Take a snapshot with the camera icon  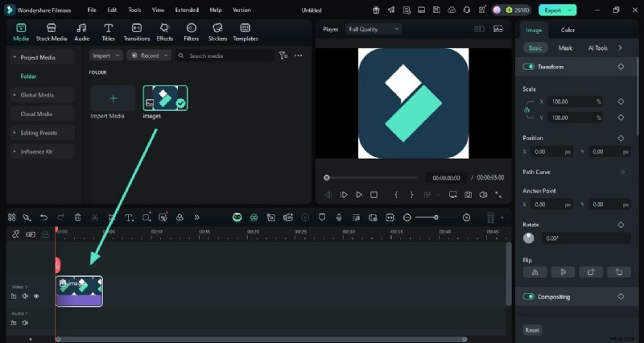468,195
